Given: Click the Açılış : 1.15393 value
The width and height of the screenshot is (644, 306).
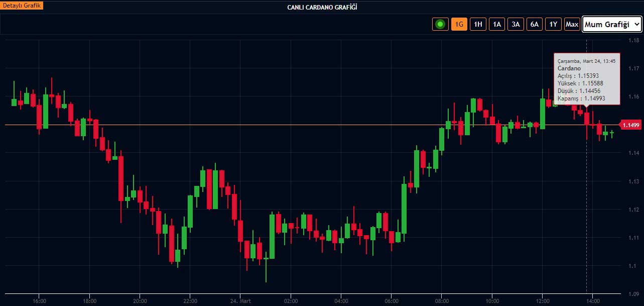Looking at the screenshot, I should pyautogui.click(x=578, y=75).
